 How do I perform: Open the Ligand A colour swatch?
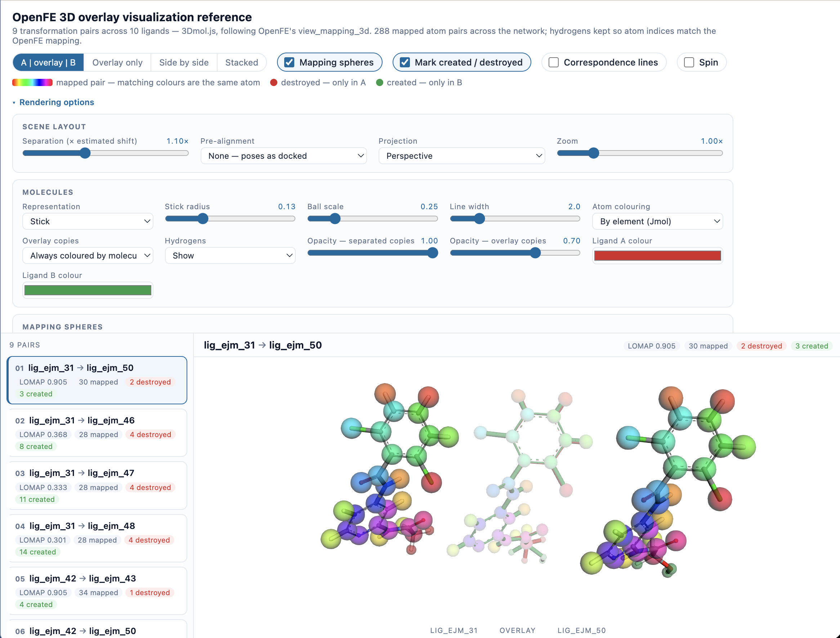click(658, 256)
